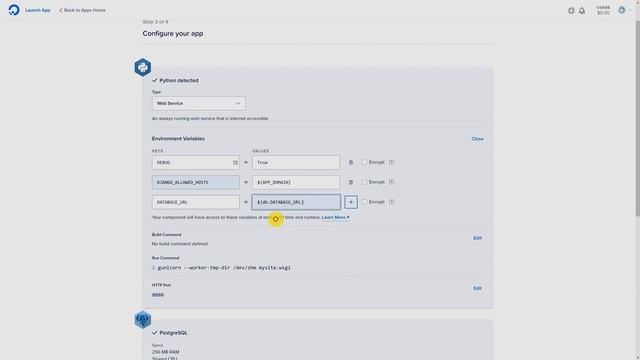Click the Python detected label
The width and height of the screenshot is (640, 360).
(x=179, y=80)
